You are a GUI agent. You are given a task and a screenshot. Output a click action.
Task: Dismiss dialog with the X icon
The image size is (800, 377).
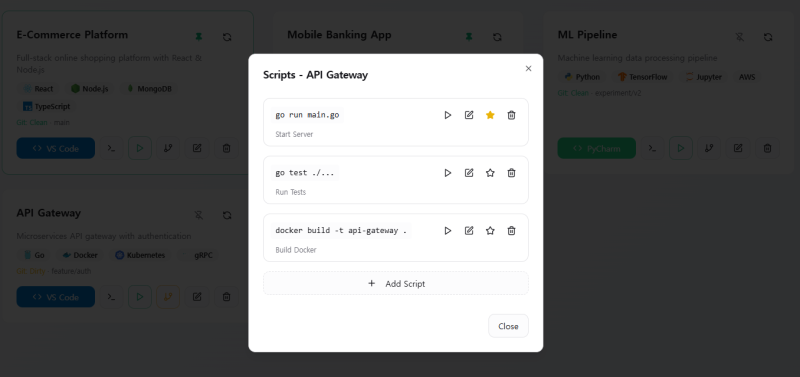pos(529,68)
